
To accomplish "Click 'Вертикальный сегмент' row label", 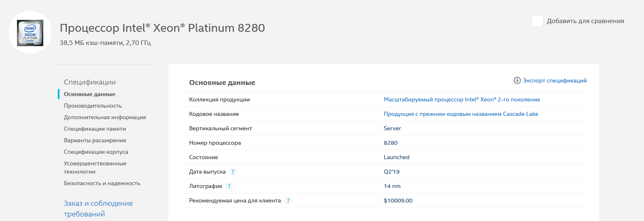I will tap(220, 128).
